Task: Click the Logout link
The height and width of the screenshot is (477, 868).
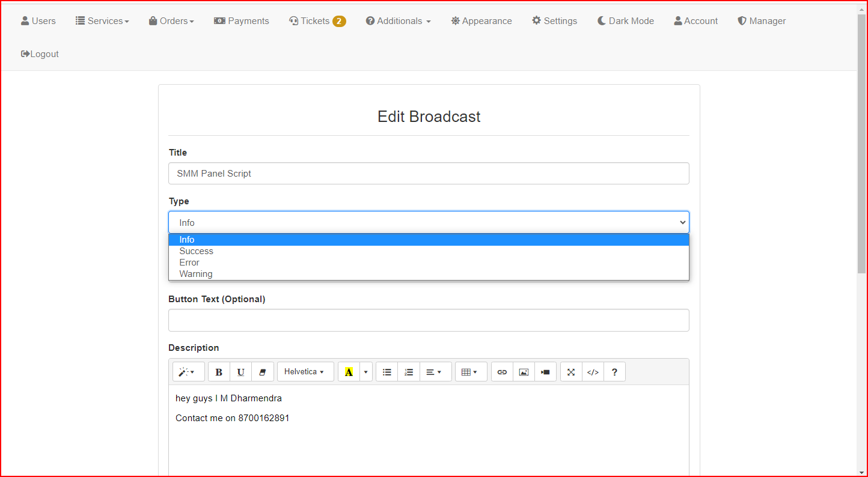Action: 40,54
